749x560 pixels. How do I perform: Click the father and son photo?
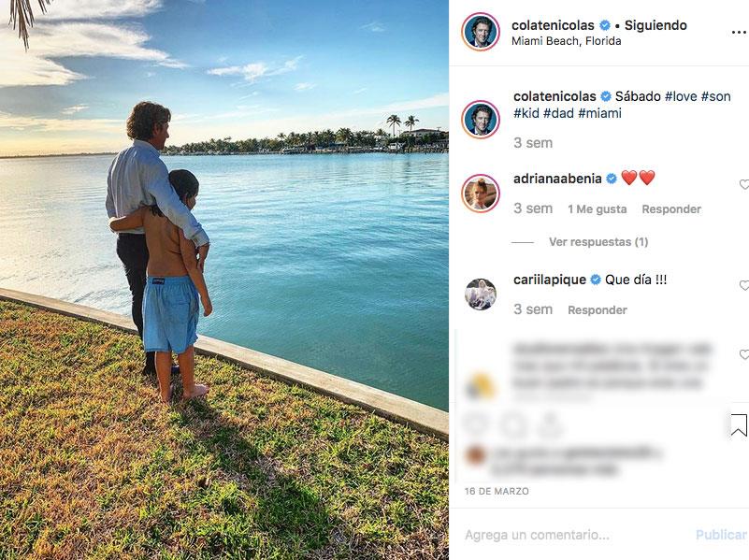pos(224,280)
